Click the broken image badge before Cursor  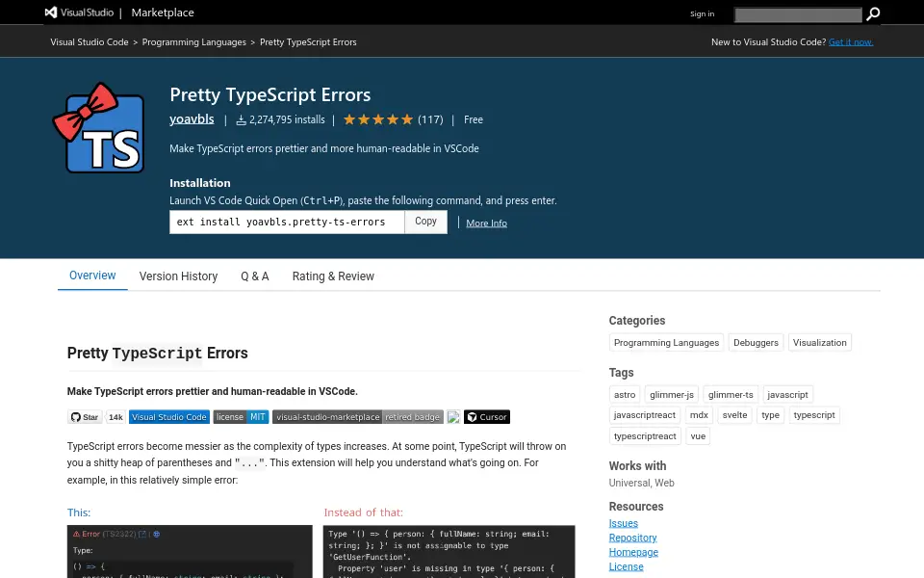453,417
